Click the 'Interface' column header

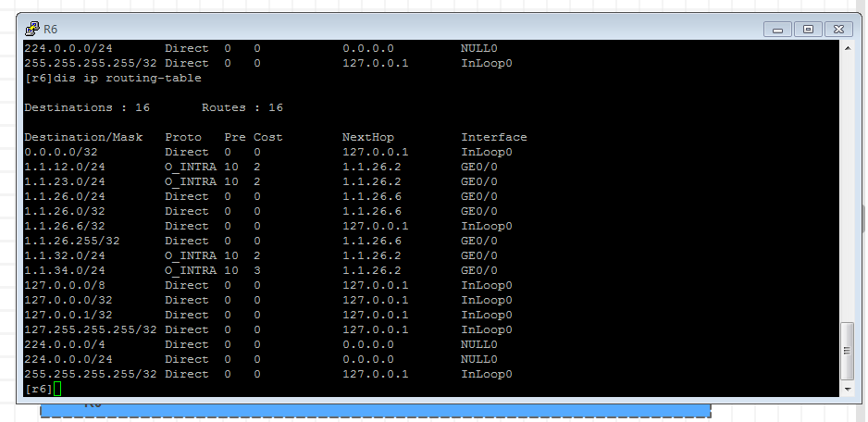(494, 137)
